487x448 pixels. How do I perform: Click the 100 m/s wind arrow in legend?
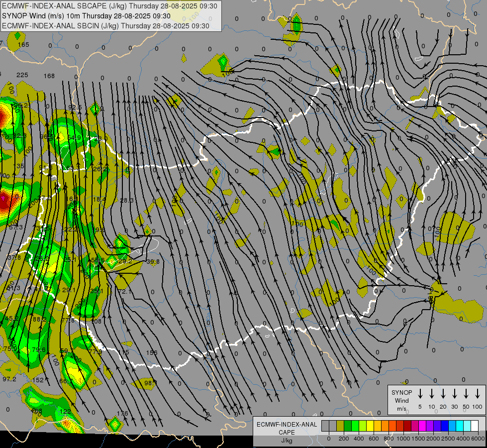[478, 394]
